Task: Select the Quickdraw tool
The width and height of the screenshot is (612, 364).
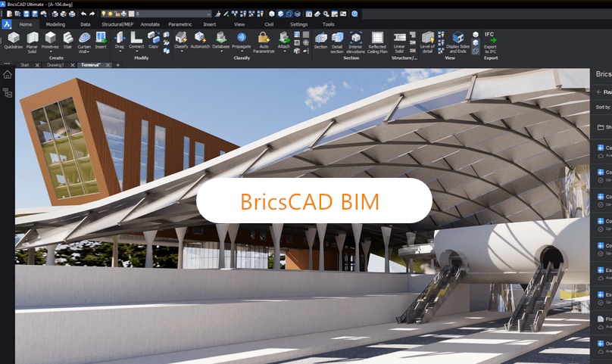Action: [x=12, y=40]
